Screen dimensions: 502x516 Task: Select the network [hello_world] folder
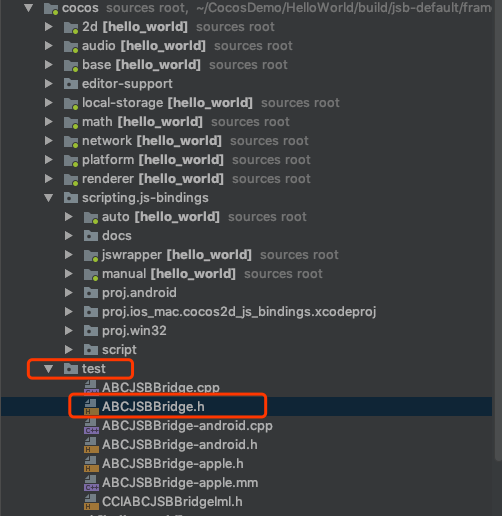pos(152,141)
